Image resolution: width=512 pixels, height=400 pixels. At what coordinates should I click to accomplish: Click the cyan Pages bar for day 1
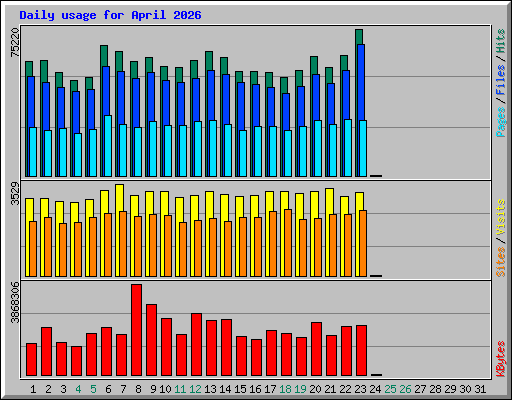[x=33, y=152]
